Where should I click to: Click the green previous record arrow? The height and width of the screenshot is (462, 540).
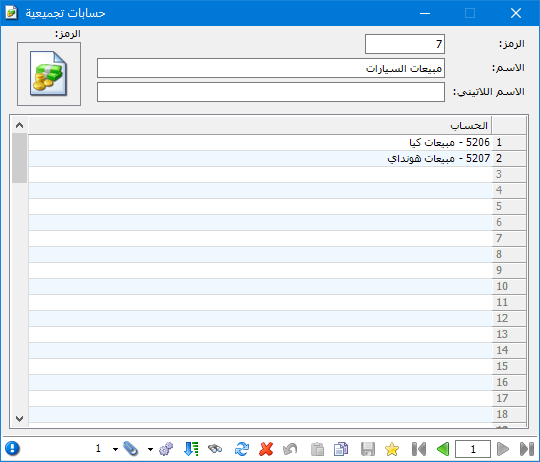443,449
